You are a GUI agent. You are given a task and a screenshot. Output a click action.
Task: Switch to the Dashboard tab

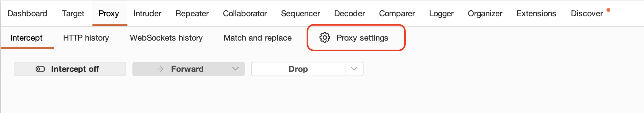click(x=27, y=13)
